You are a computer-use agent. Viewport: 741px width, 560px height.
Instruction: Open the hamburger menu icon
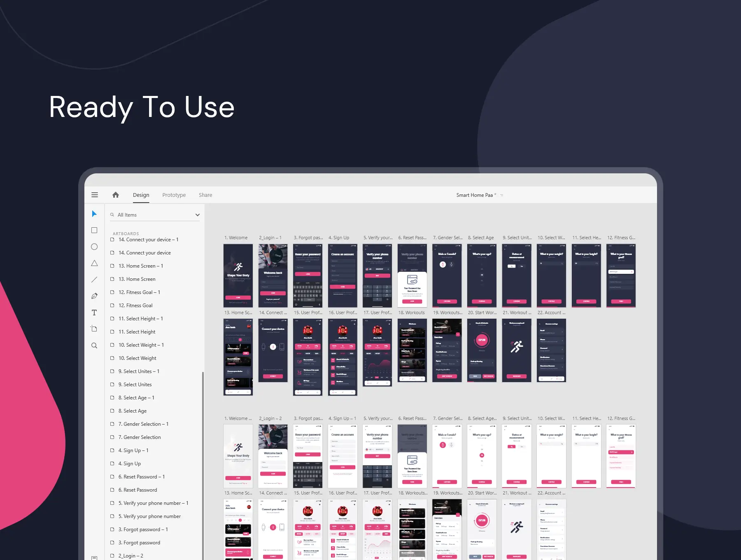[95, 195]
